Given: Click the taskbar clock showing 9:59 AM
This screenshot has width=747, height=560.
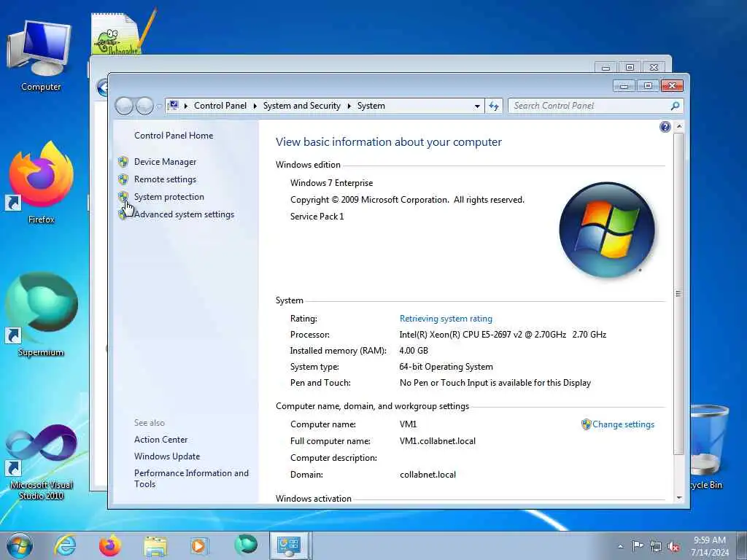Looking at the screenshot, I should (710, 546).
